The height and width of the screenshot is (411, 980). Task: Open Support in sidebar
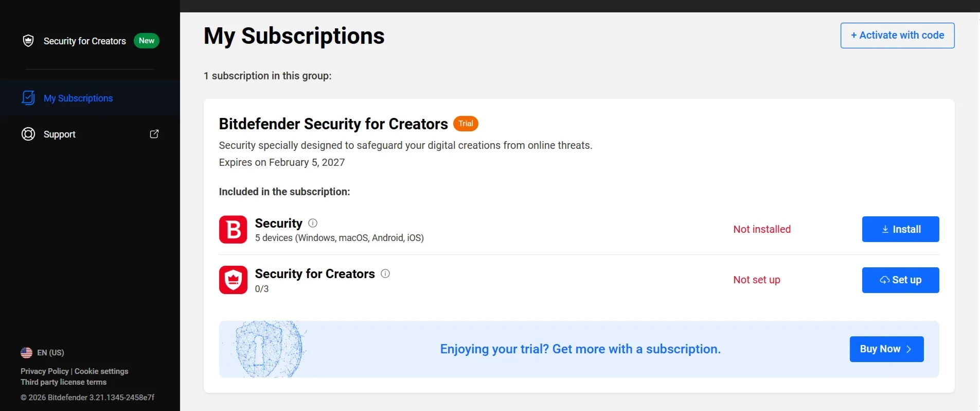click(90, 134)
